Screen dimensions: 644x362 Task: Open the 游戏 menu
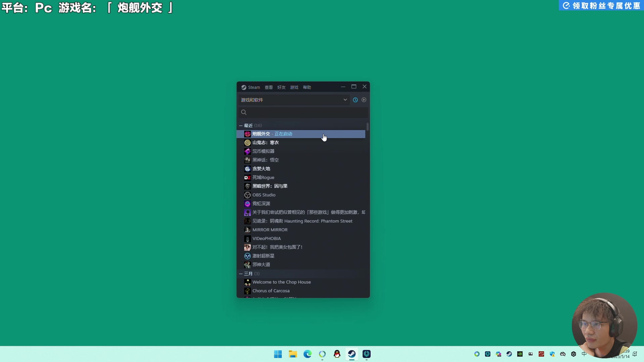tap(294, 87)
